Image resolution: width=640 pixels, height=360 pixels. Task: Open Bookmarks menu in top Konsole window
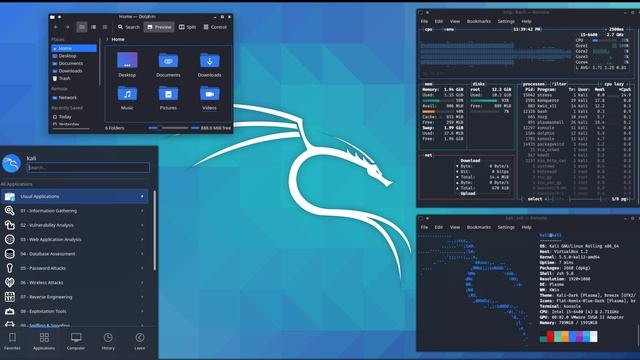click(479, 21)
